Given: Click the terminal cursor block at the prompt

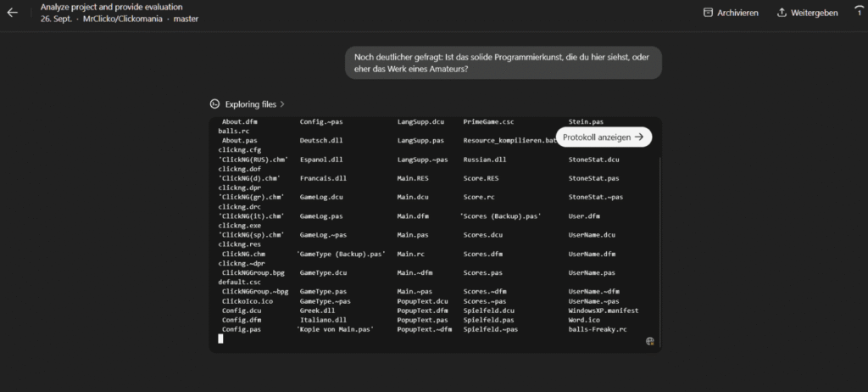Looking at the screenshot, I should coord(220,339).
